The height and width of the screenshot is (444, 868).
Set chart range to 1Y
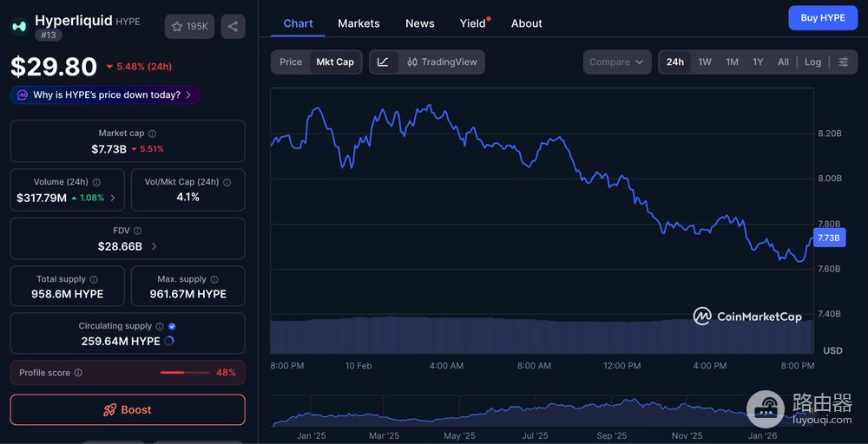[x=758, y=62]
